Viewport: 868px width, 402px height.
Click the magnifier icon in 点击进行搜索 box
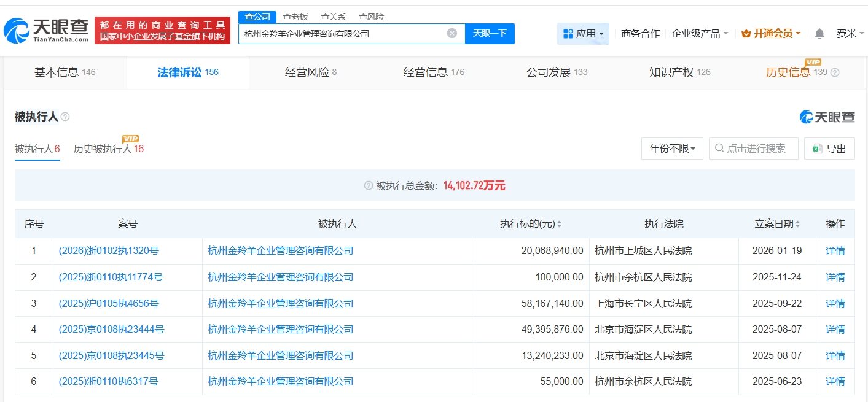[x=719, y=148]
